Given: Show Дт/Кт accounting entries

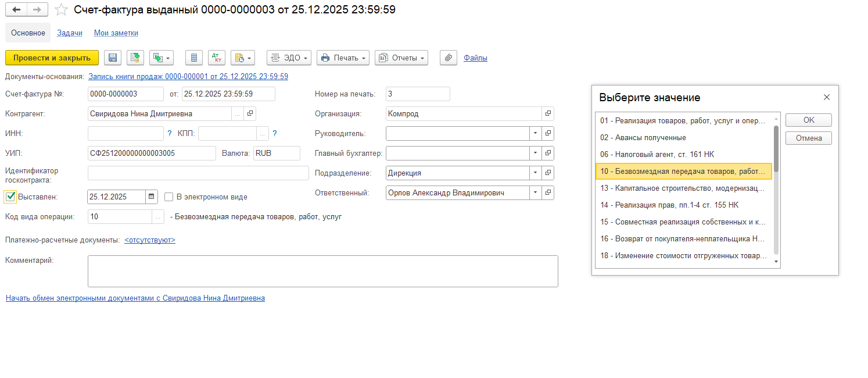Looking at the screenshot, I should tap(217, 58).
